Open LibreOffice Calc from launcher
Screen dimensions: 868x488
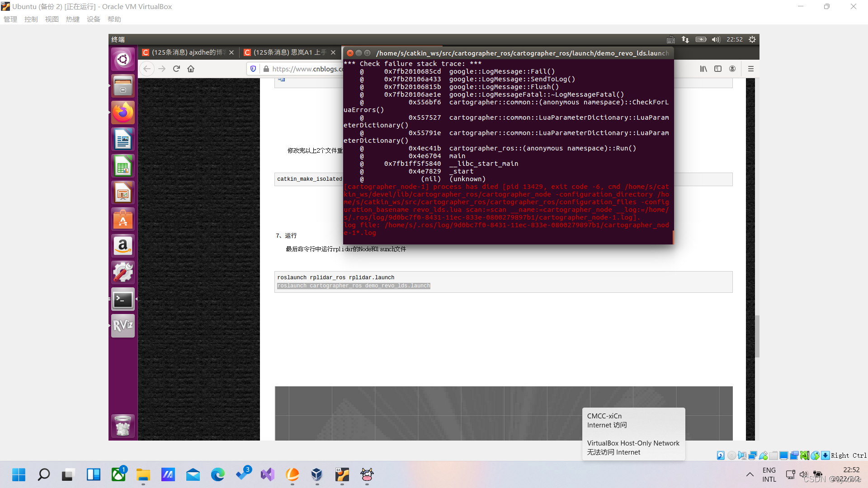(x=123, y=166)
